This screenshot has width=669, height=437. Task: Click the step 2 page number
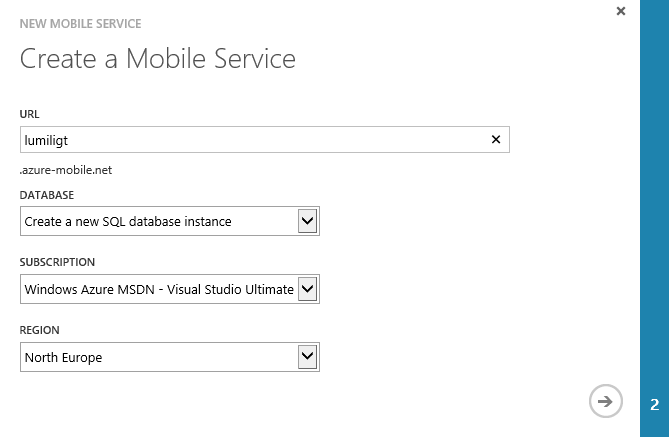654,405
